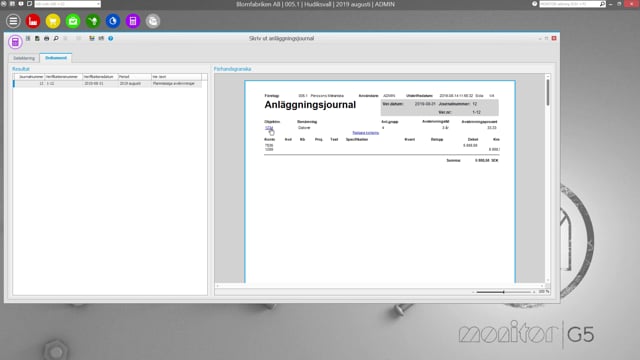Click the printer icon in window toolbar

[x=47, y=38]
